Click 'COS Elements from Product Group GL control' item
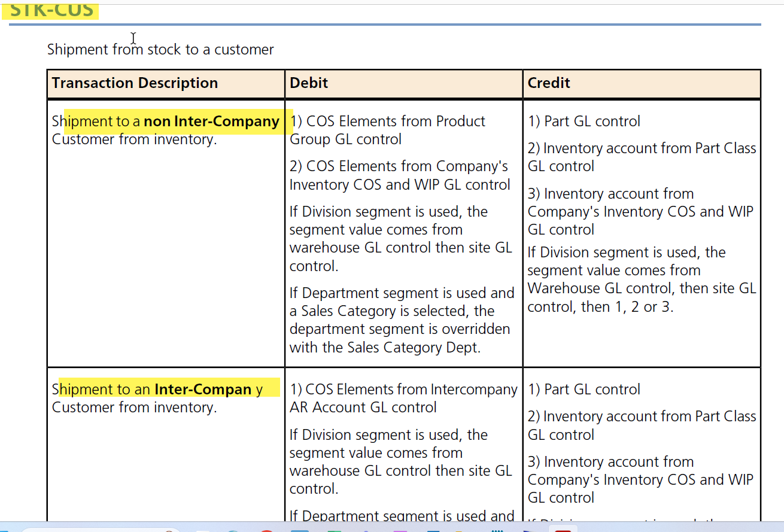This screenshot has width=784, height=532. pos(388,130)
